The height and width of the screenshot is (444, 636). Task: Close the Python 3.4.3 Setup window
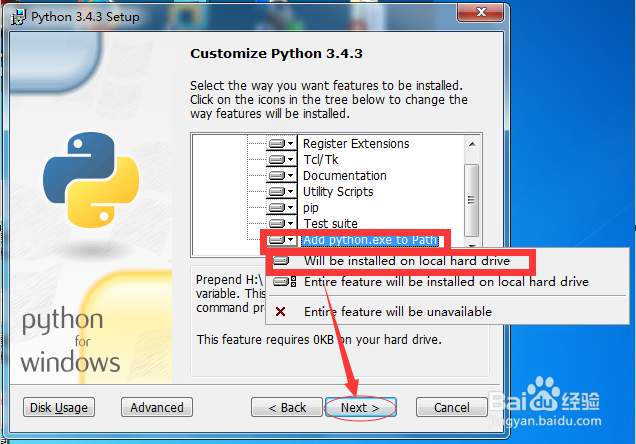(x=481, y=12)
